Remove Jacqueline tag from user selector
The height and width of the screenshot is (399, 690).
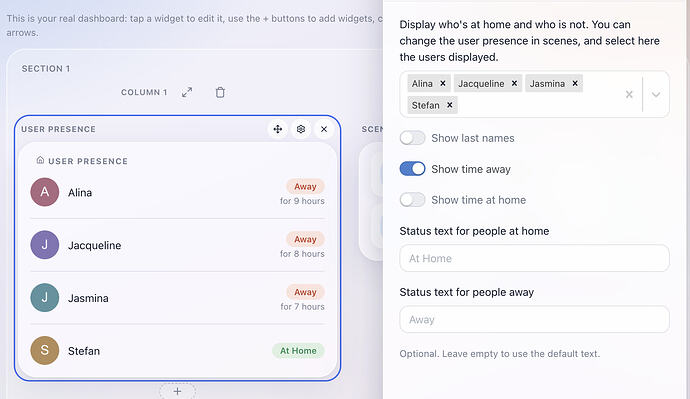coord(514,83)
